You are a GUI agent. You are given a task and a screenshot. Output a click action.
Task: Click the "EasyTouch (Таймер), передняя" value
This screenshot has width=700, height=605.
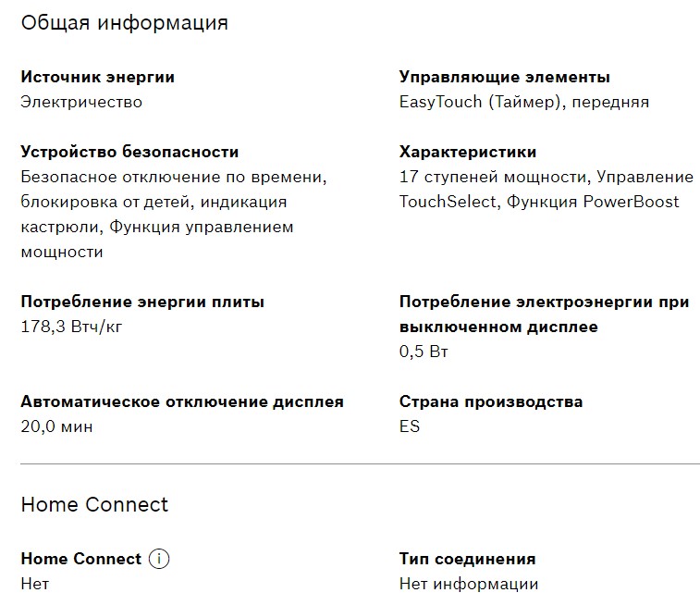[x=523, y=102]
